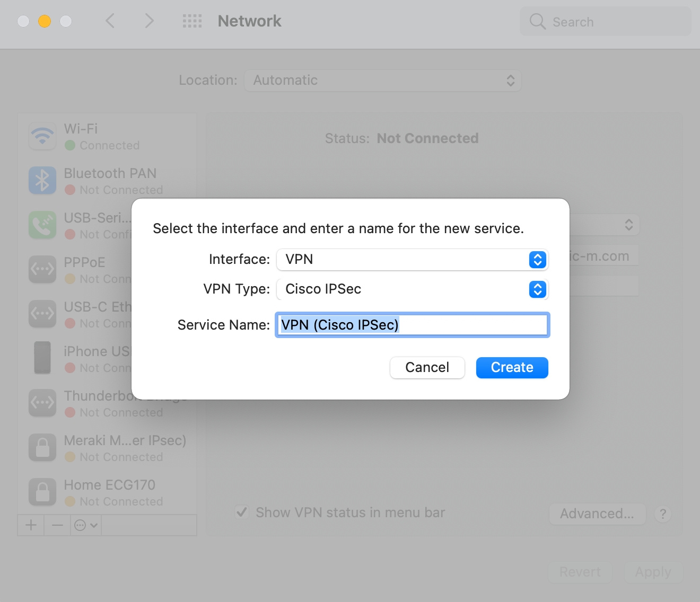700x602 pixels.
Task: Click the minus button to remove service
Action: (x=57, y=525)
